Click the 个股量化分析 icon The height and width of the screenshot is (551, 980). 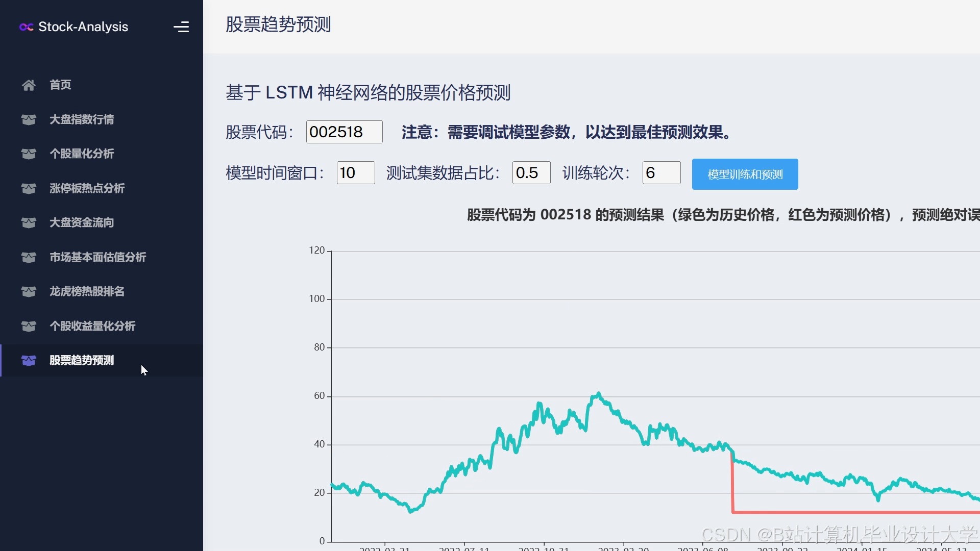29,154
